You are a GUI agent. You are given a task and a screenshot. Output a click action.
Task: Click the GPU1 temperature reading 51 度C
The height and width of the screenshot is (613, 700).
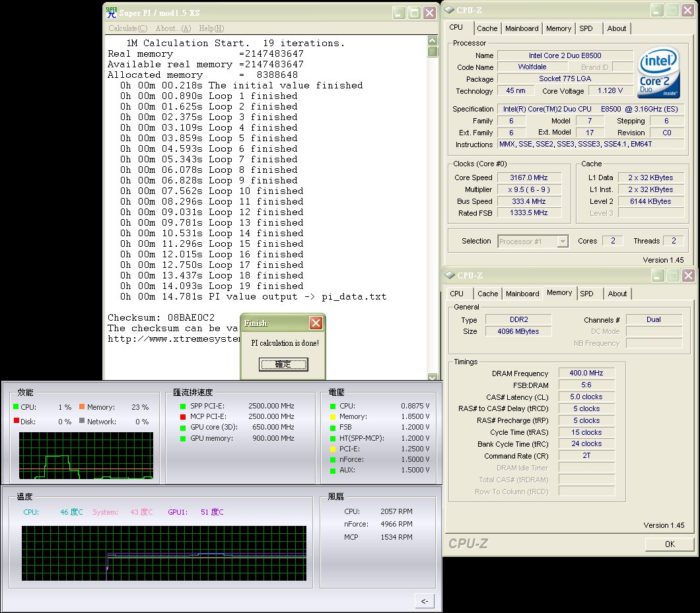pyautogui.click(x=212, y=512)
